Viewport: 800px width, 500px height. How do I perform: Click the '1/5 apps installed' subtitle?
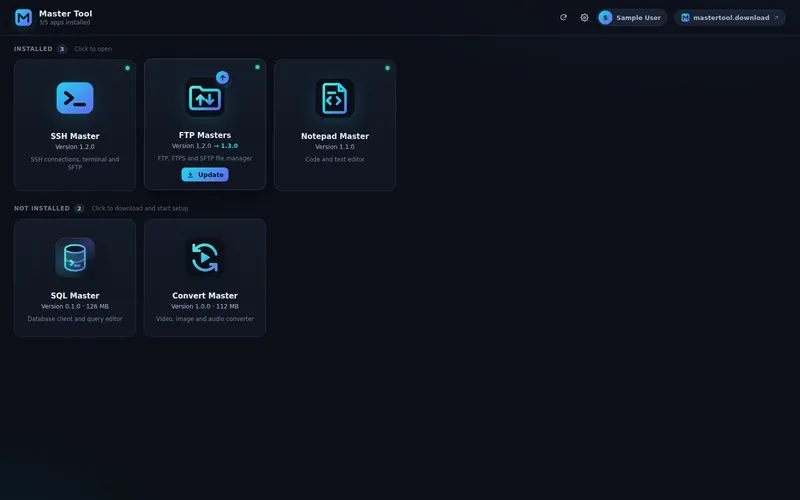click(x=65, y=22)
